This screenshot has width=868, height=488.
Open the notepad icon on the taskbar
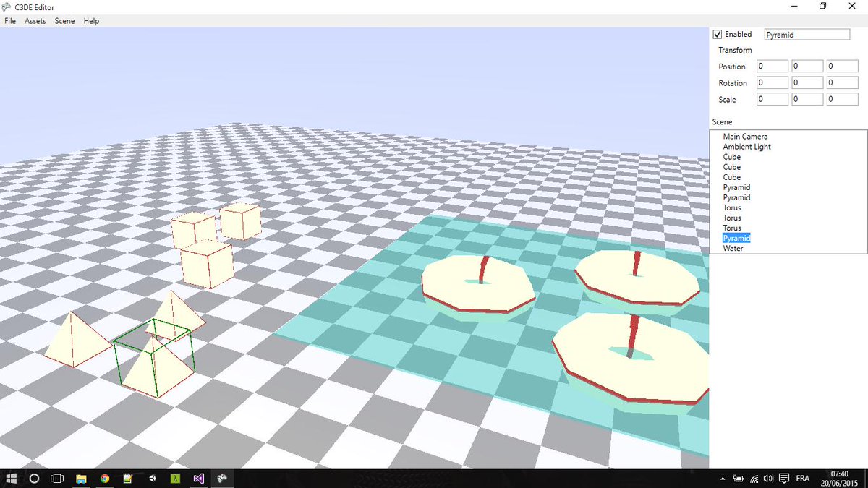coord(128,479)
